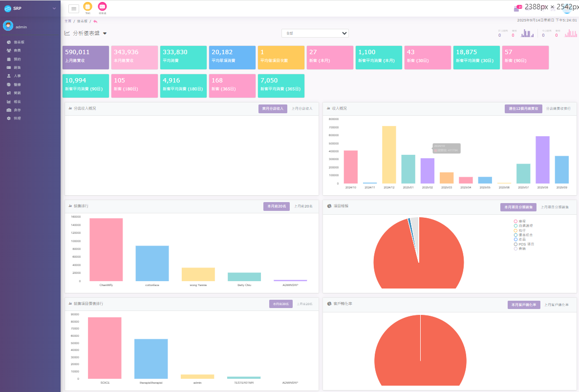This screenshot has width=579, height=392.
Task: Click the 新客 (30日) stat card
Action: (x=428, y=57)
